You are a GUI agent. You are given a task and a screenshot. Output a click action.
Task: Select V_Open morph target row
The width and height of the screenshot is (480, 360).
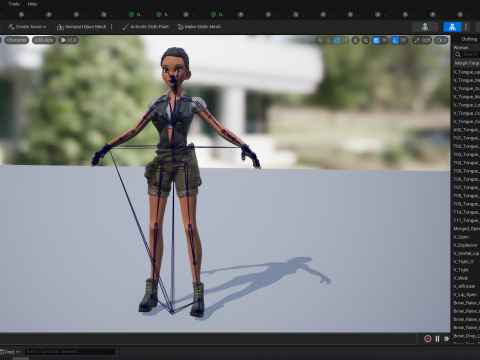pyautogui.click(x=466, y=237)
